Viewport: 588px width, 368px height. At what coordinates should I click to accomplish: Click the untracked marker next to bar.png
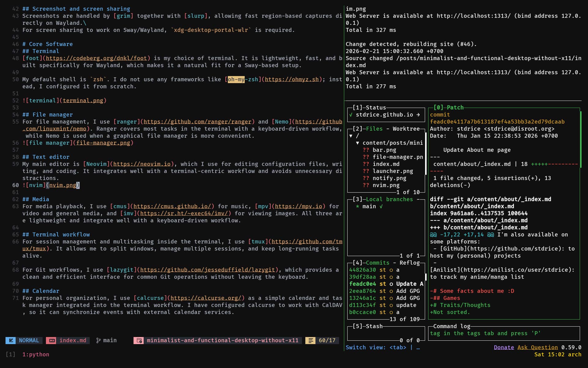(366, 150)
